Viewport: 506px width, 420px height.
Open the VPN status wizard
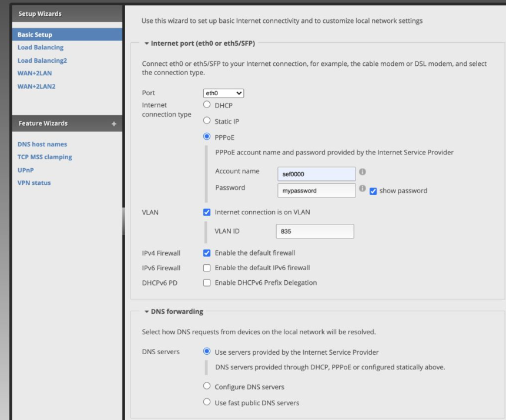click(34, 183)
